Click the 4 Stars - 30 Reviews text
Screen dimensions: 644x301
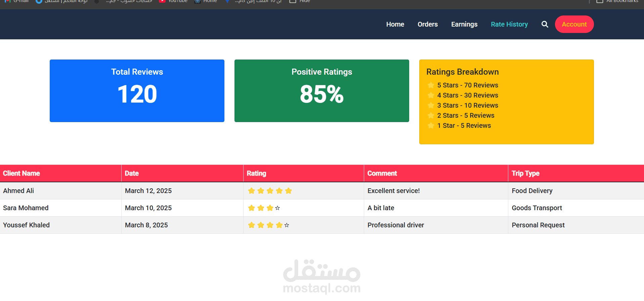coord(468,95)
